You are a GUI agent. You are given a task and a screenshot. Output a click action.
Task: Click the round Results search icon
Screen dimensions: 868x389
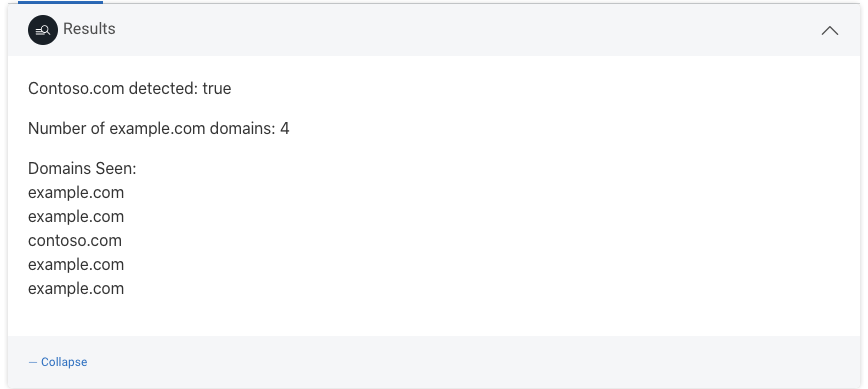[43, 30]
